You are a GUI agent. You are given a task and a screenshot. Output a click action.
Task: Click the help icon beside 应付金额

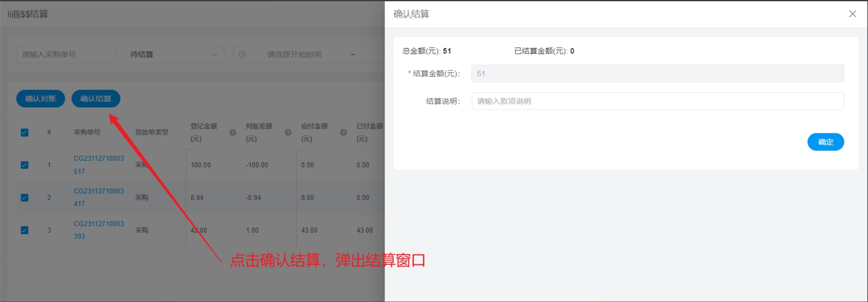[x=343, y=132]
